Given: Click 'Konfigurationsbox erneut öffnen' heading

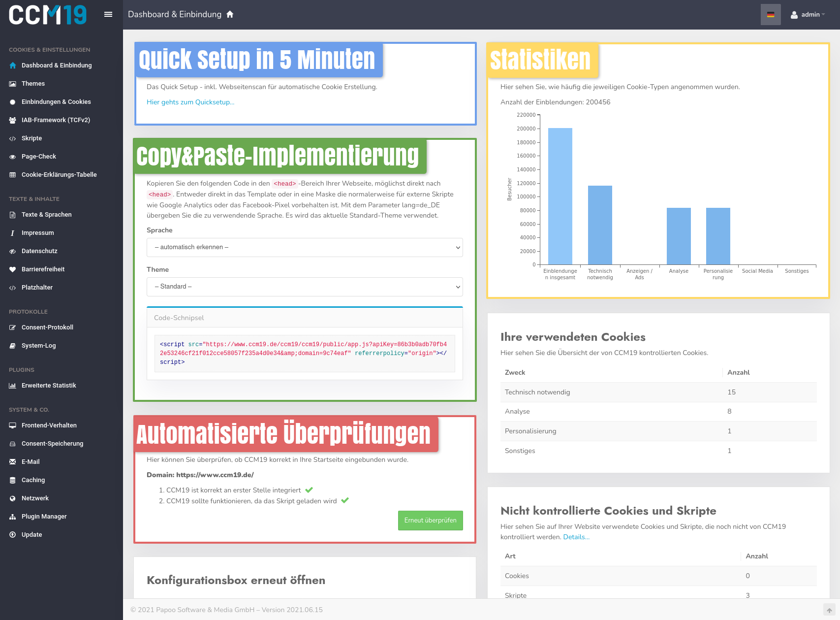Looking at the screenshot, I should [236, 581].
